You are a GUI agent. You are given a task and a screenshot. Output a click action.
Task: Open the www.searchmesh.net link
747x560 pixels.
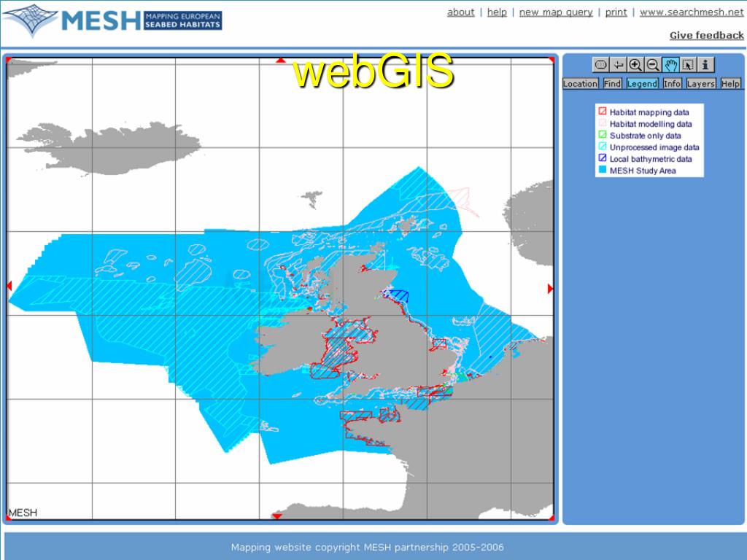coord(692,12)
